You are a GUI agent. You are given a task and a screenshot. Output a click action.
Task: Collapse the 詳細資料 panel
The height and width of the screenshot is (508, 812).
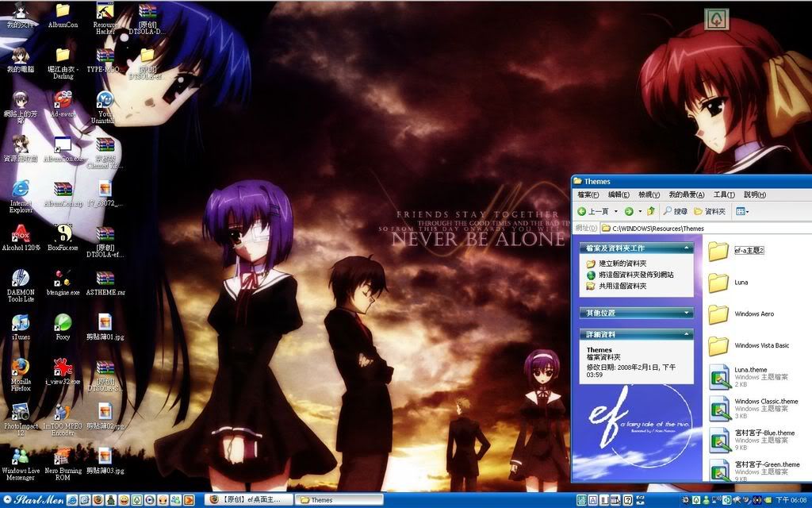(687, 334)
